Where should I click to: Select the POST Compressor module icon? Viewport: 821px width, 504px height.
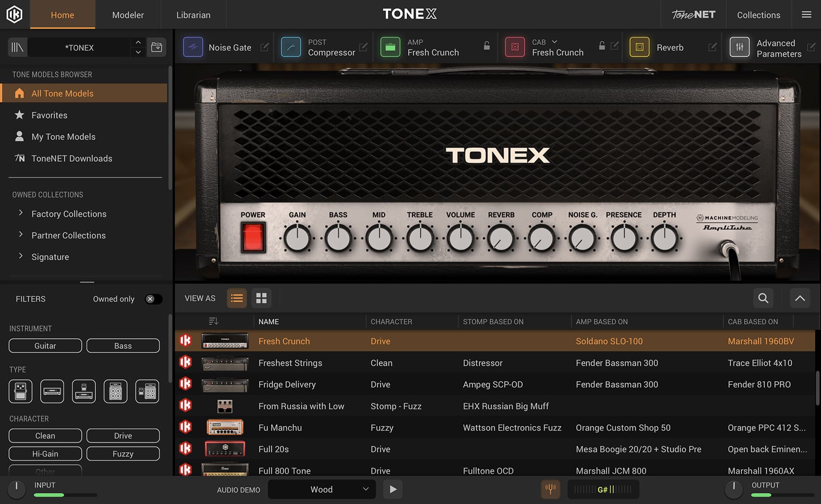point(291,47)
